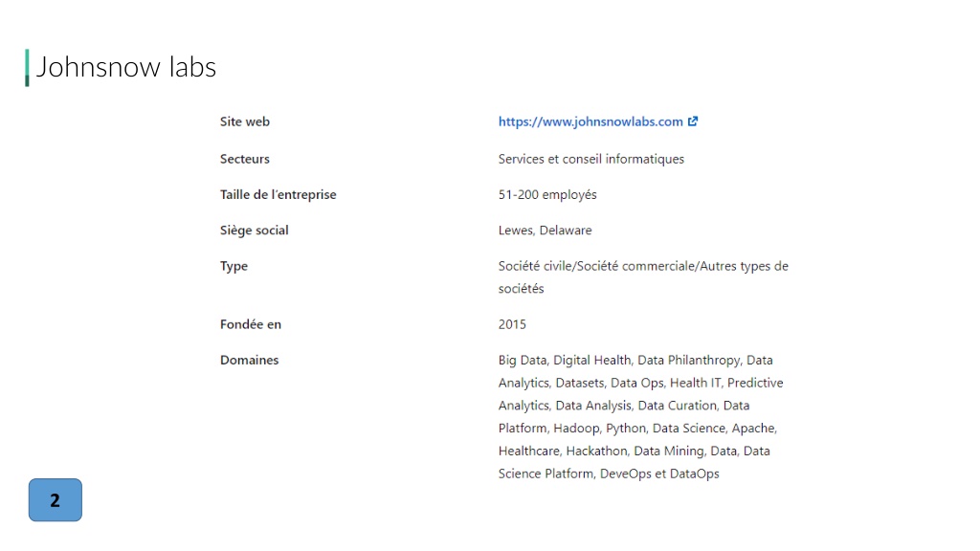
Task: Click the 'Site web' label
Action: pyautogui.click(x=244, y=121)
